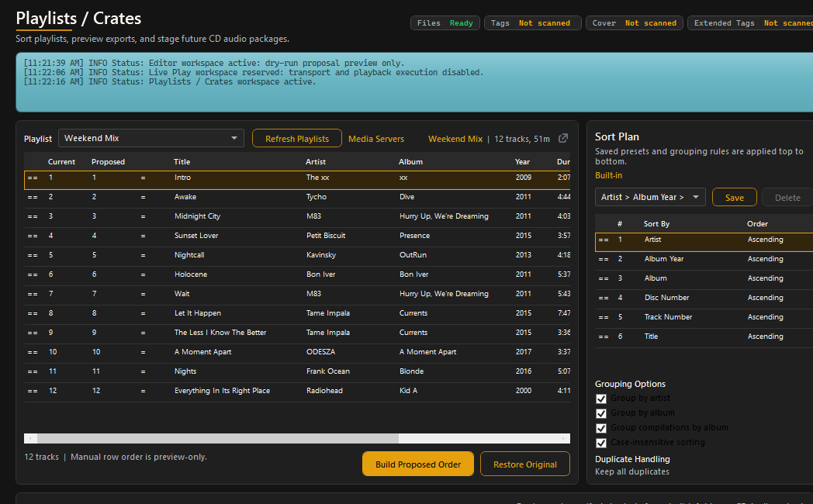Image resolution: width=813 pixels, height=504 pixels.
Task: Click the Proposed column header
Action: click(x=108, y=161)
